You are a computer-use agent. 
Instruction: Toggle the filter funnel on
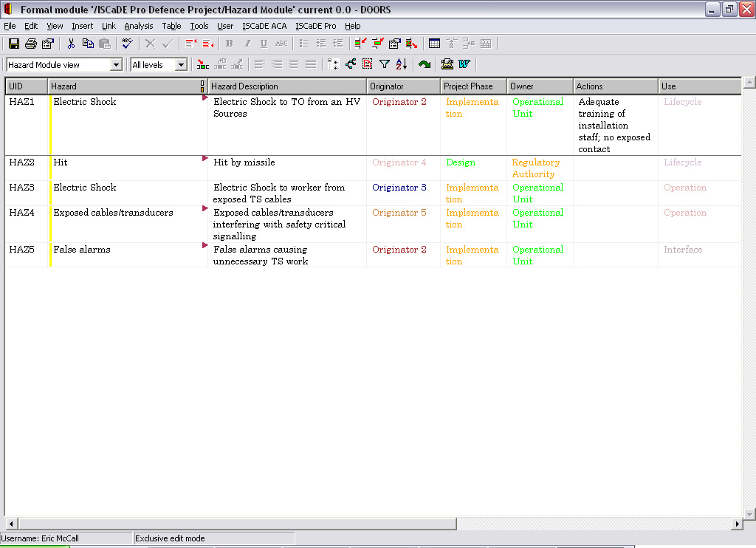[x=384, y=64]
